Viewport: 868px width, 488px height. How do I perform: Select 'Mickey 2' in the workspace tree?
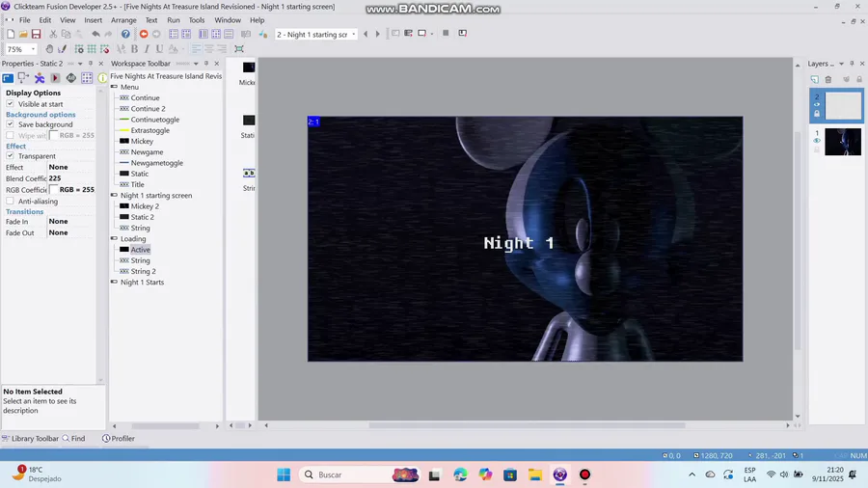pyautogui.click(x=145, y=206)
